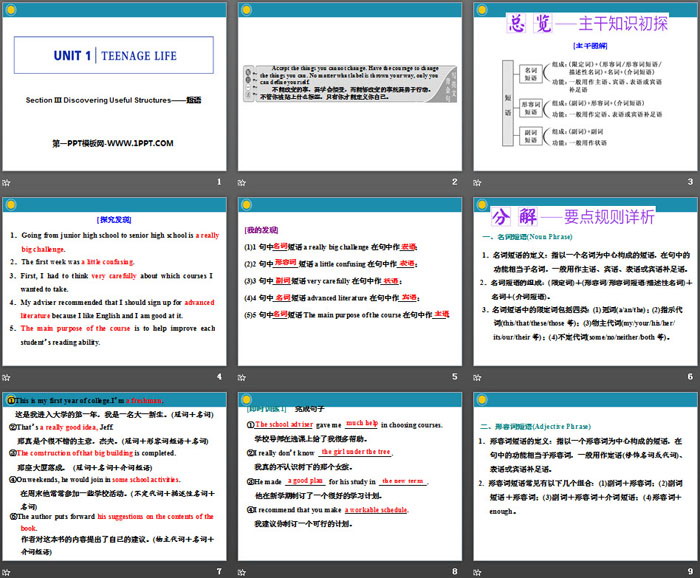Click the WWW.1PPT.COM text on slide 1

point(113,143)
